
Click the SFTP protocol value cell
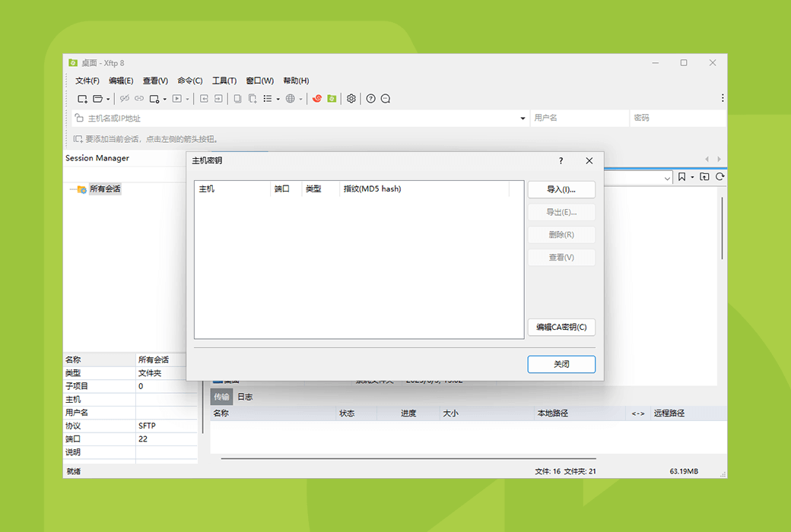point(166,426)
